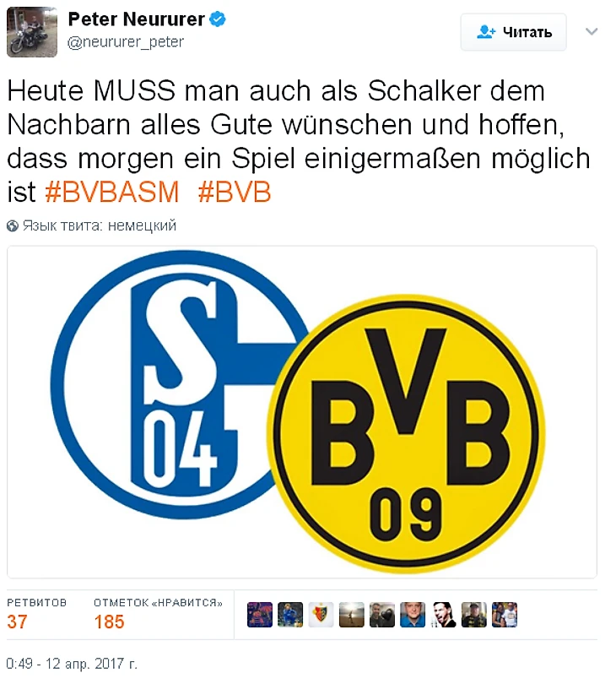View the 185 likes count
This screenshot has width=616, height=684.
(x=110, y=622)
